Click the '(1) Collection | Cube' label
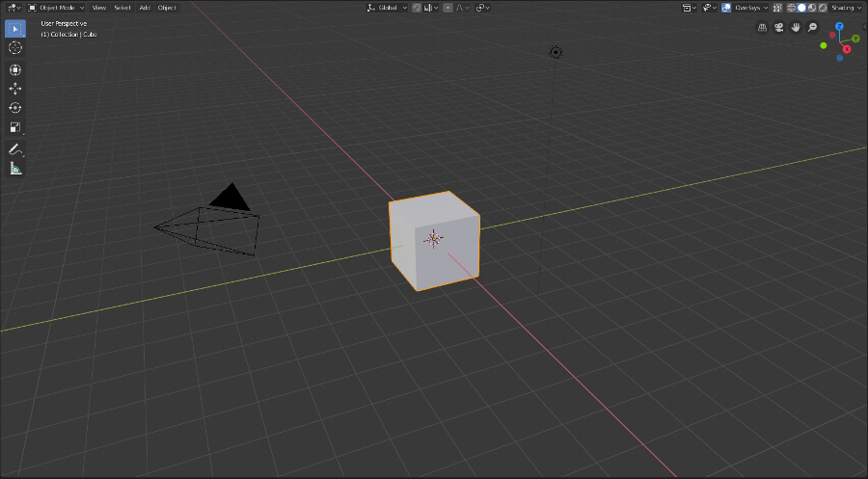This screenshot has height=479, width=868. click(x=68, y=35)
